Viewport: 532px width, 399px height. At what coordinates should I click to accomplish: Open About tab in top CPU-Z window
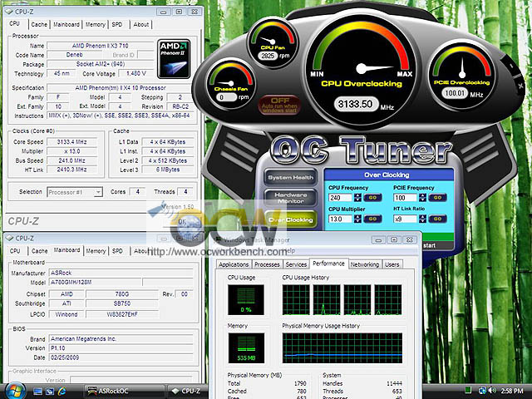pos(140,24)
